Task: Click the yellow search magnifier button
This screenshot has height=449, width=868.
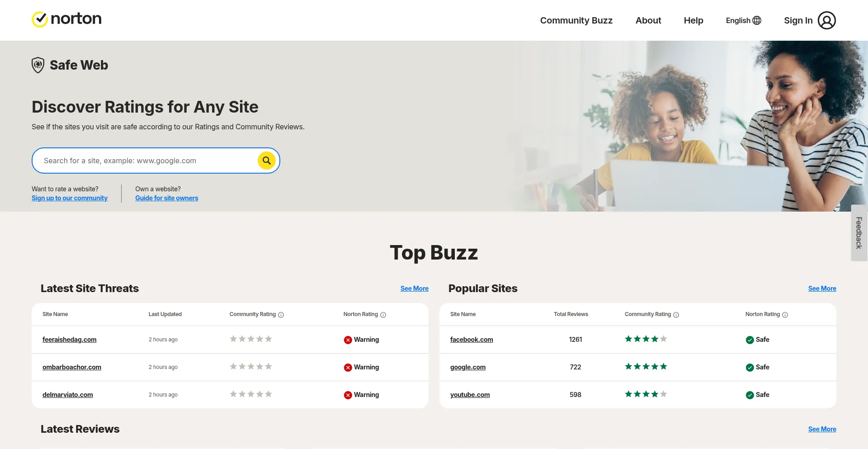Action: point(267,161)
